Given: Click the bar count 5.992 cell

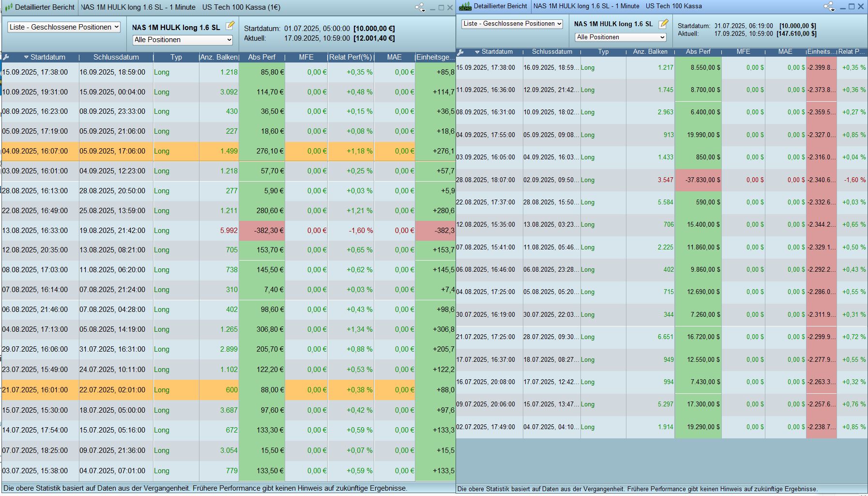Looking at the screenshot, I should coord(219,231).
